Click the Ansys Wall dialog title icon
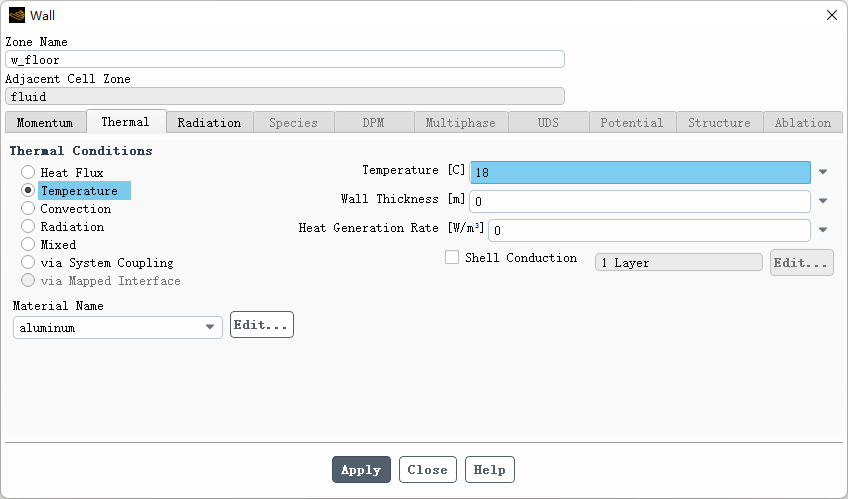The width and height of the screenshot is (848, 499). coord(16,15)
